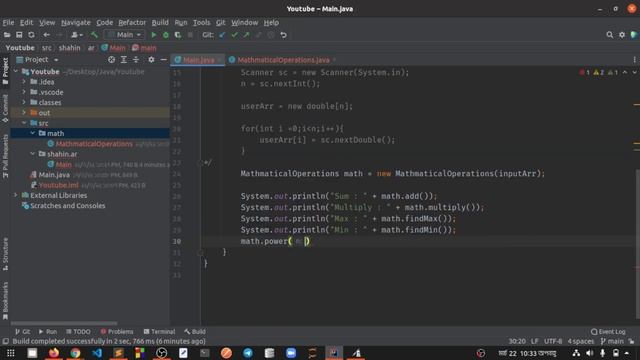Reload all from disk icon
This screenshot has width=640, height=360.
pyautogui.click(x=31, y=35)
